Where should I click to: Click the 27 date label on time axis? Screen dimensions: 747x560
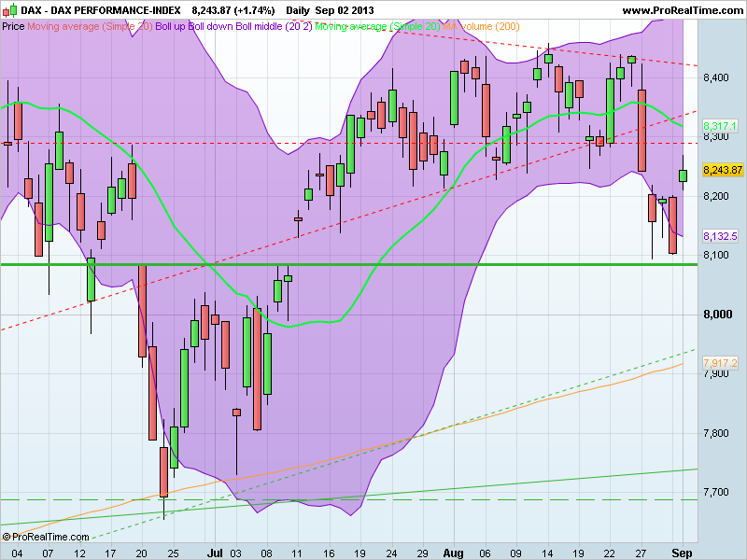pyautogui.click(x=641, y=553)
